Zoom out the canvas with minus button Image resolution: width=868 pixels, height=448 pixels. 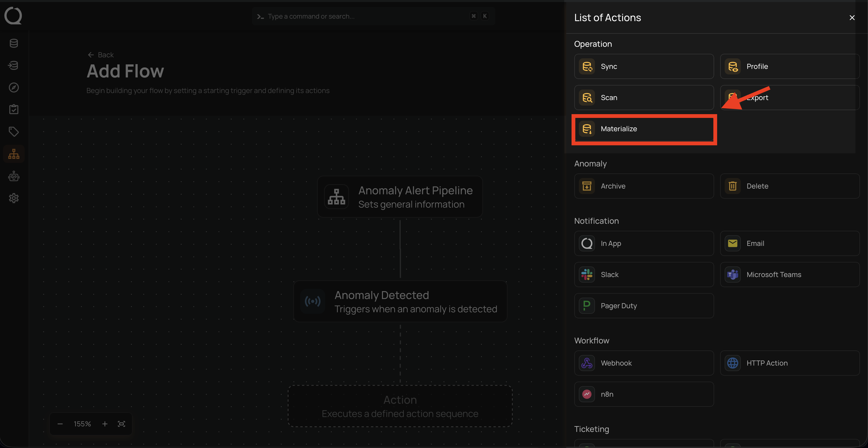point(60,424)
